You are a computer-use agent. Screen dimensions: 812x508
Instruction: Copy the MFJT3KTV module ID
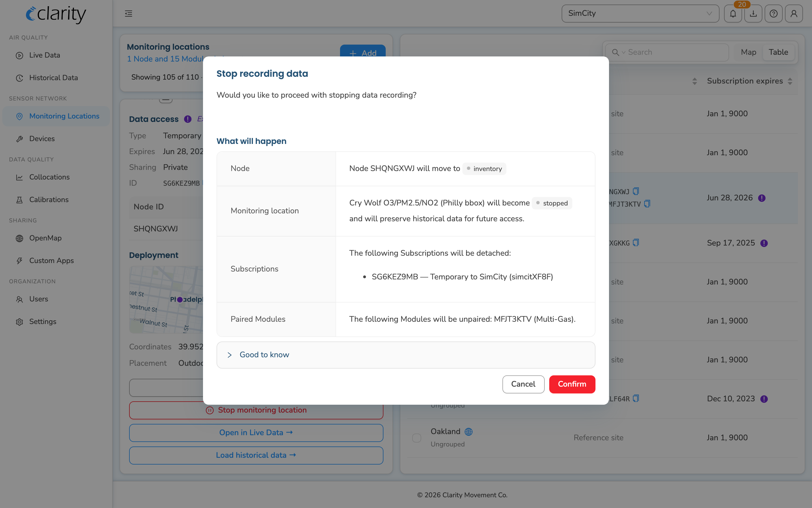pos(647,203)
